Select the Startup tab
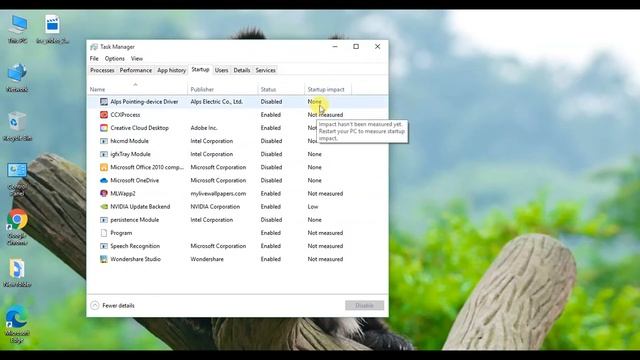The width and height of the screenshot is (640, 360). 200,70
